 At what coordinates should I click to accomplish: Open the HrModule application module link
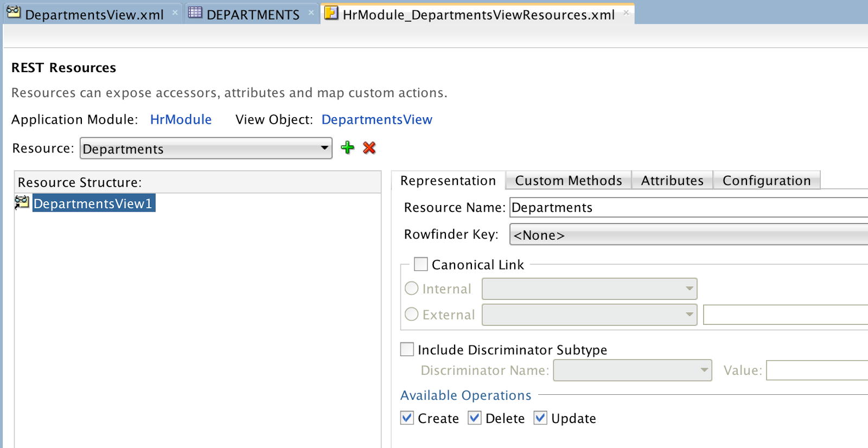[x=181, y=119]
